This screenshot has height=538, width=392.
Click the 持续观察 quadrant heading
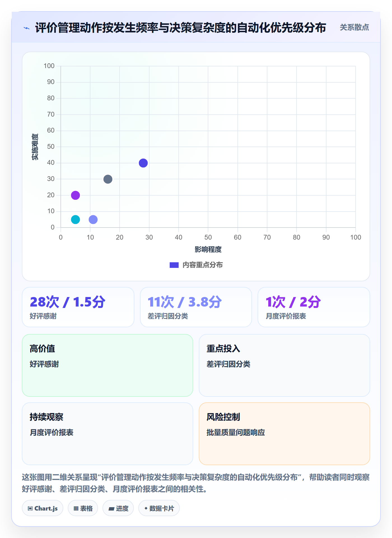coord(46,417)
